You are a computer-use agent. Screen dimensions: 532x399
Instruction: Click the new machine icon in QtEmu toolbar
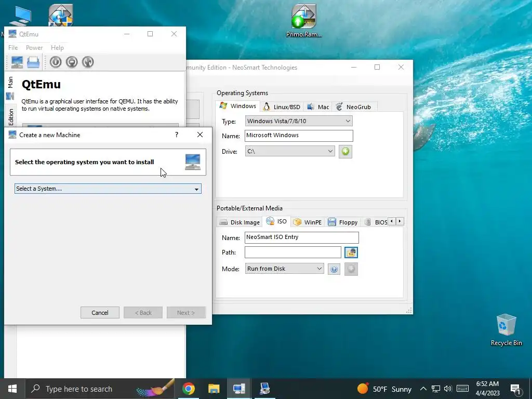pyautogui.click(x=17, y=62)
